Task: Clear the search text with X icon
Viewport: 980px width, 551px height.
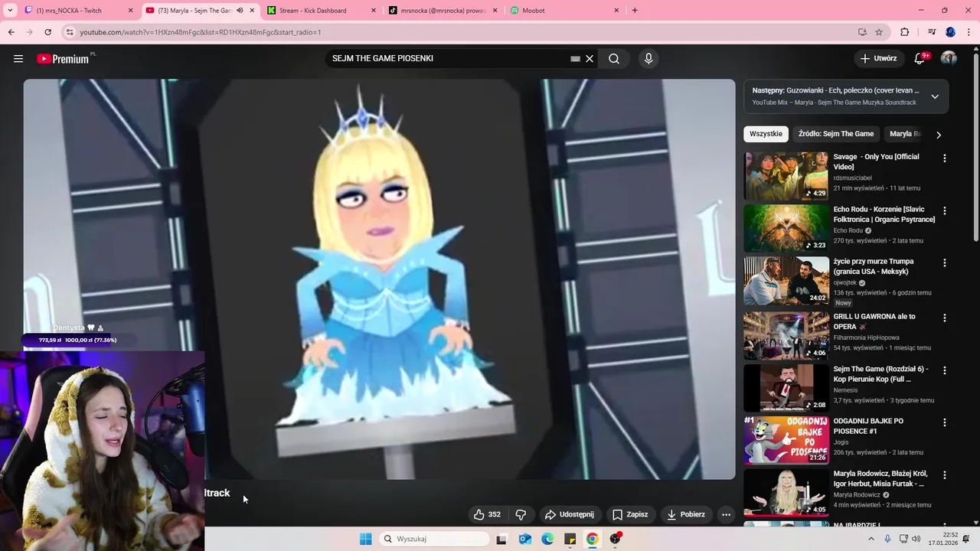Action: click(590, 59)
